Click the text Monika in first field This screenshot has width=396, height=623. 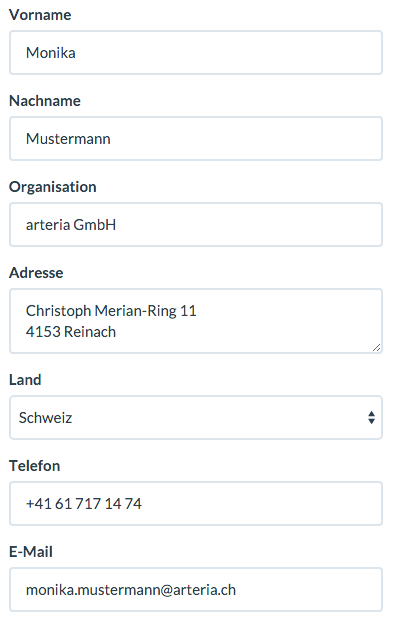[50, 53]
